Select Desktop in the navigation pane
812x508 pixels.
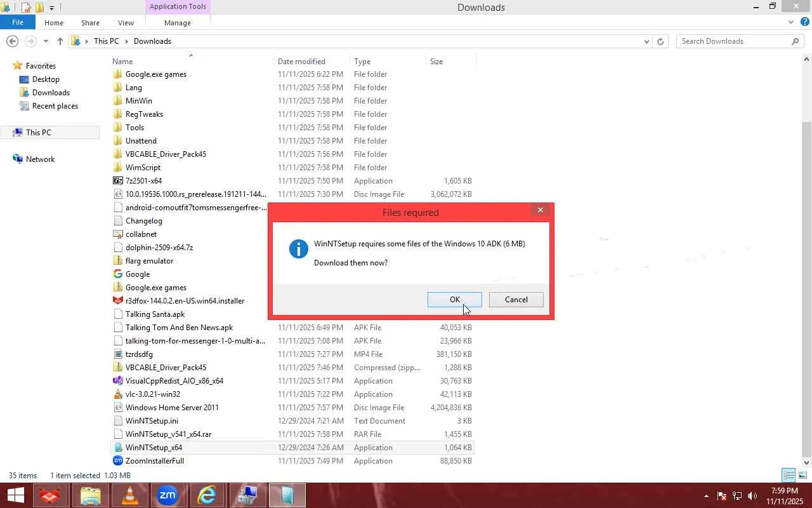(x=46, y=79)
